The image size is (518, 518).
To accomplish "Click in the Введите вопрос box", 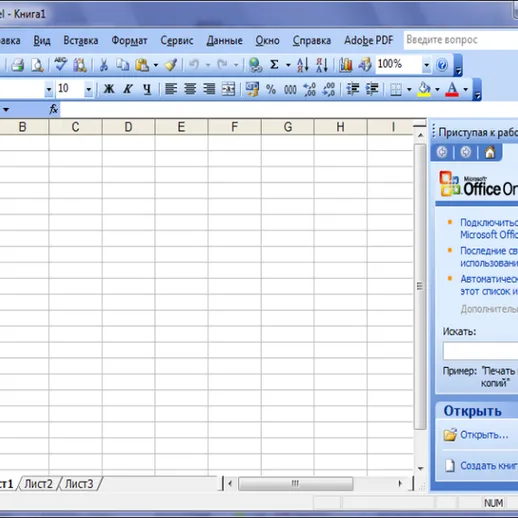I will (461, 40).
